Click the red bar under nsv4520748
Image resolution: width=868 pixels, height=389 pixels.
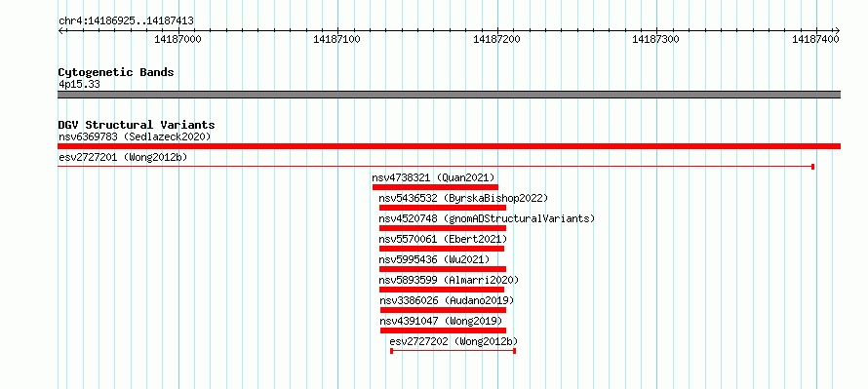[x=443, y=228]
